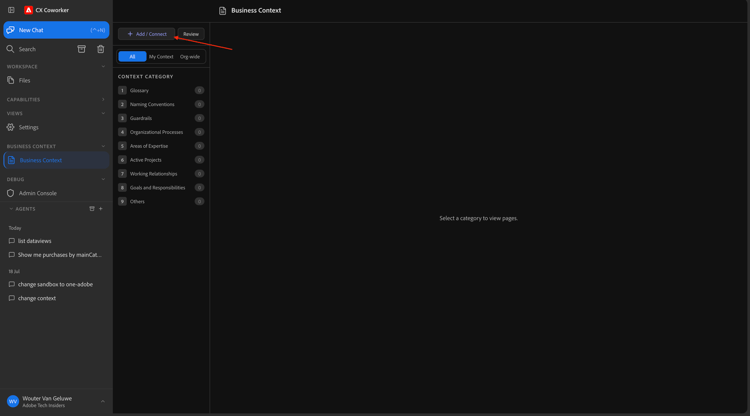
Task: Open the Admin Console shield item
Action: pyautogui.click(x=56, y=193)
